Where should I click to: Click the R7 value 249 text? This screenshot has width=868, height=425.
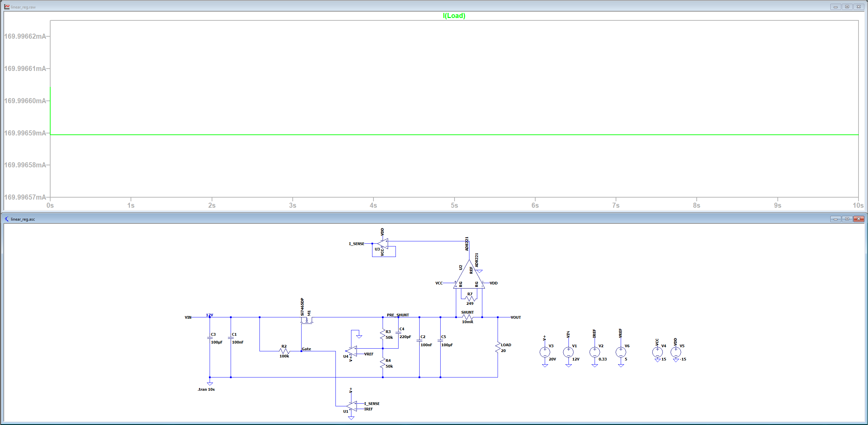470,303
